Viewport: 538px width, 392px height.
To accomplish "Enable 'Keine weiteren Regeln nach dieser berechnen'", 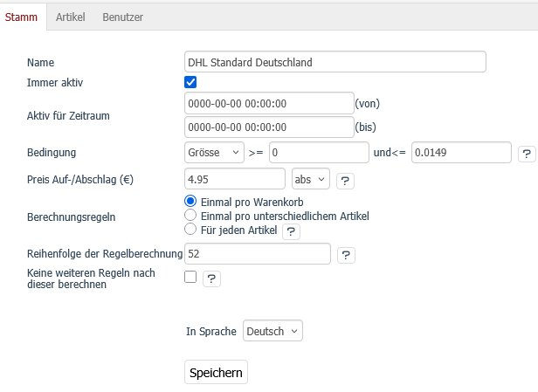I will (190, 278).
